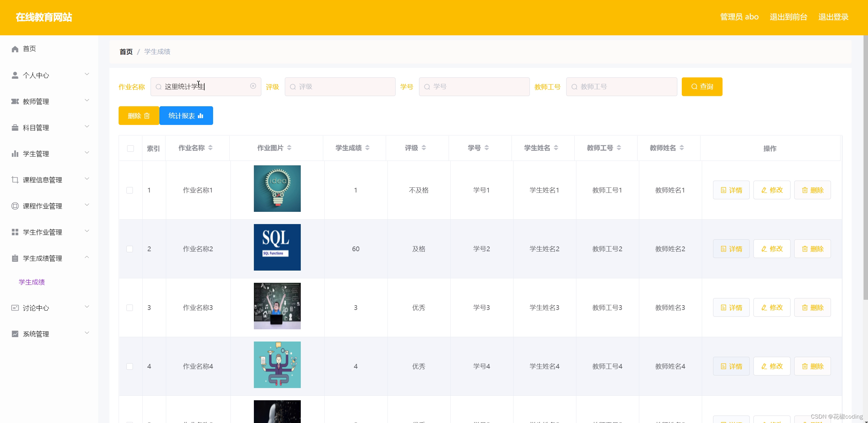
Task: Select row 3 checkbox
Action: [x=130, y=308]
